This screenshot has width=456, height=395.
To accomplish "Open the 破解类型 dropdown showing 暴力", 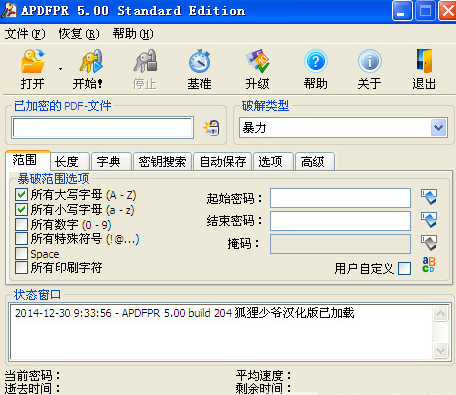I will 343,127.
